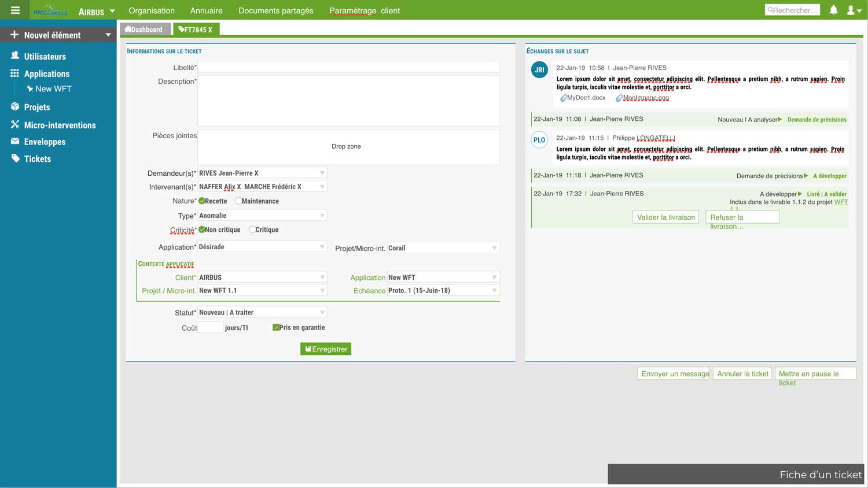Click the Micro-interventions tools icon
The width and height of the screenshot is (868, 488).
pos(15,124)
